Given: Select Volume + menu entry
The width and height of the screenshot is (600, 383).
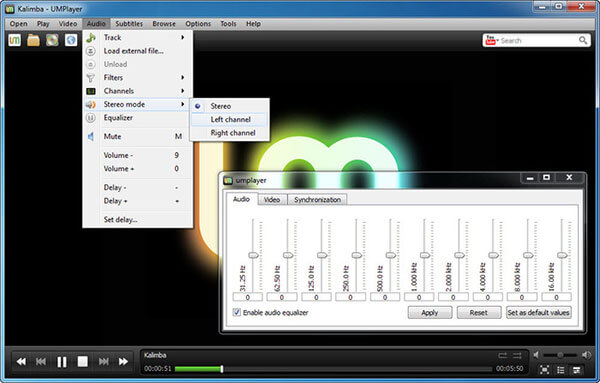Looking at the screenshot, I should 137,169.
